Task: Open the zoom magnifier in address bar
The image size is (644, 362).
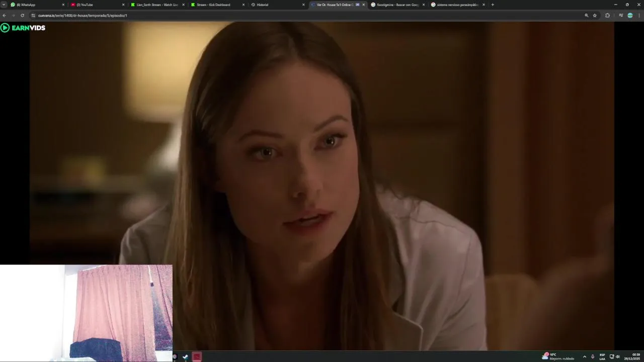Action: (586, 16)
